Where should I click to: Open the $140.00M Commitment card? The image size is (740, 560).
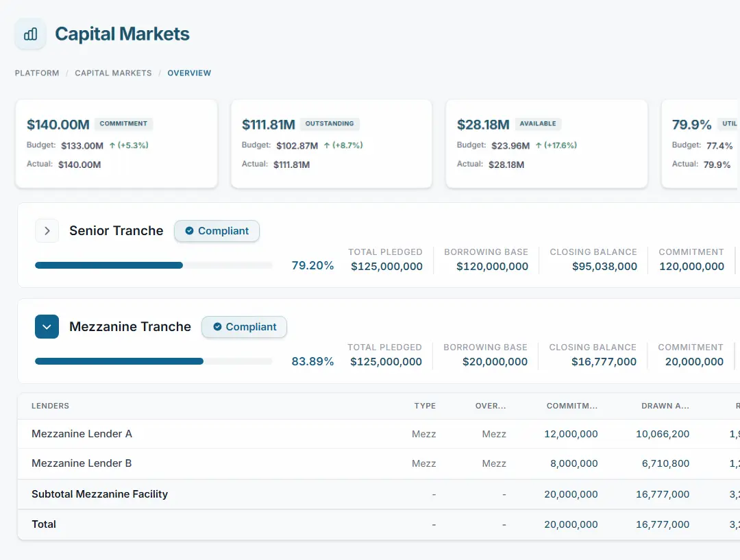pyautogui.click(x=116, y=143)
